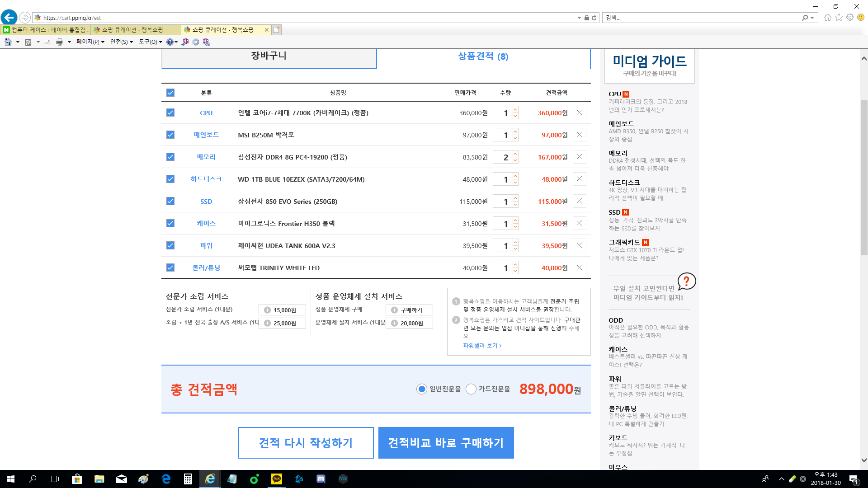Uncheck the 하드디스크 row checkbox
Viewport: 868px width, 488px height.
tap(170, 179)
